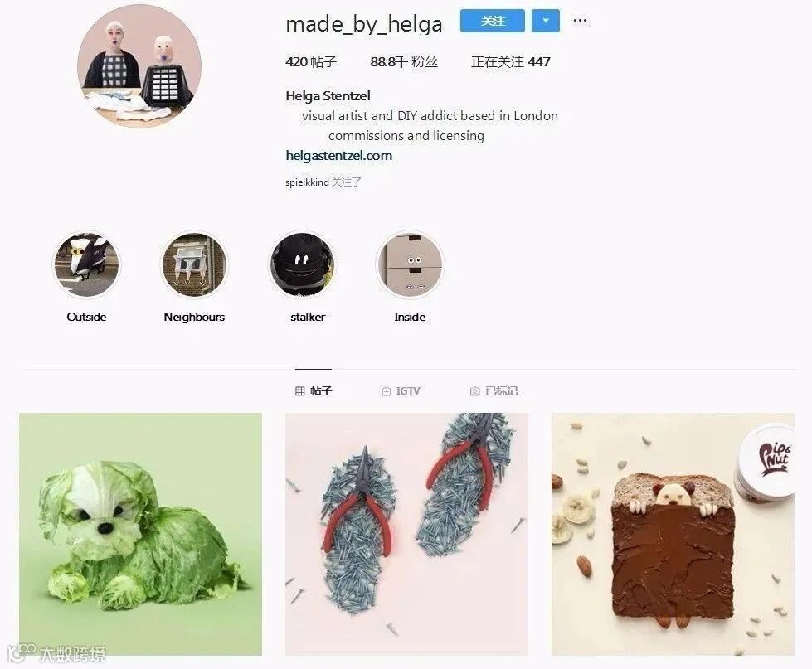
Task: Open the lettuce dog post thumbnail
Action: point(140,534)
